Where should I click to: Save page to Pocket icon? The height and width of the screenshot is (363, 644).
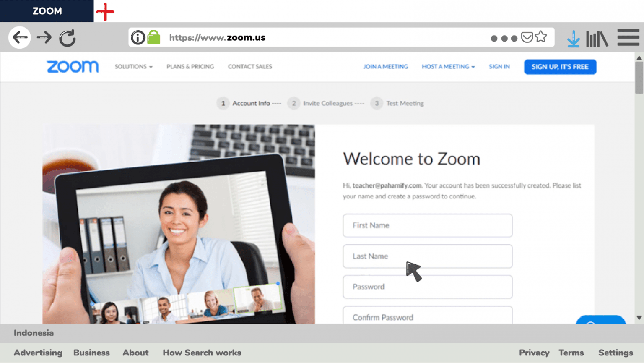pyautogui.click(x=527, y=37)
